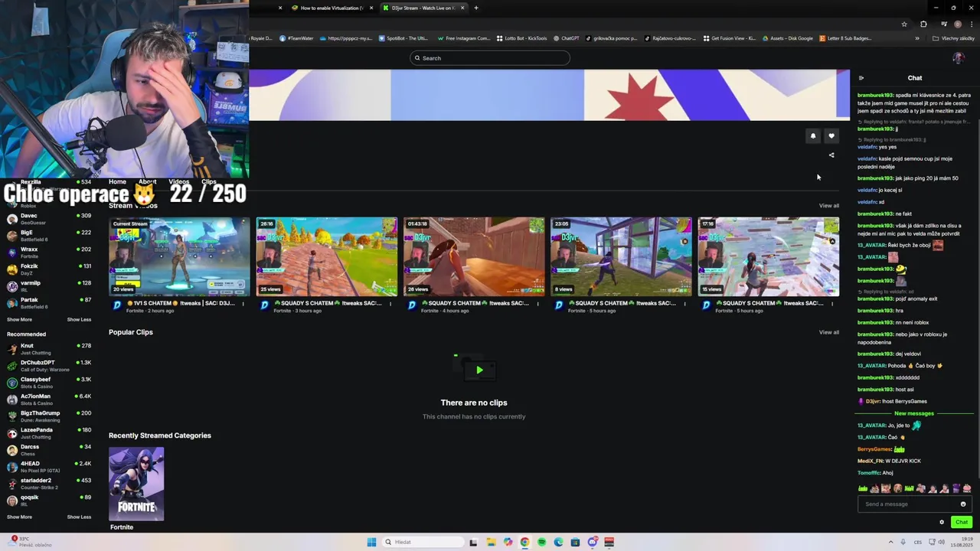Open the 23:05 stream video thumbnail

621,257
